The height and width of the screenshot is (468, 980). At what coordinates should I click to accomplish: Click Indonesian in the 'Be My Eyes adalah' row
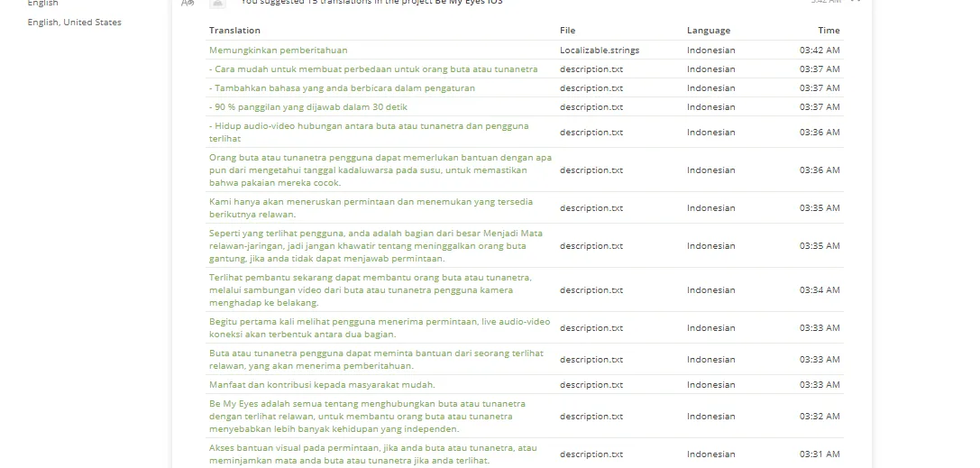click(x=711, y=416)
